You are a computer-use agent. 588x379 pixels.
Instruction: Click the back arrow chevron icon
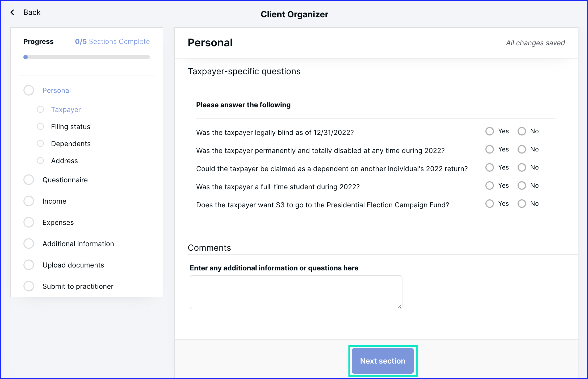point(12,12)
